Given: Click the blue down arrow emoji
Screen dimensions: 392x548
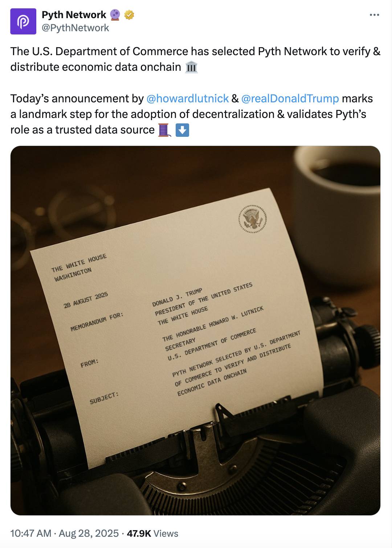Looking at the screenshot, I should (183, 130).
